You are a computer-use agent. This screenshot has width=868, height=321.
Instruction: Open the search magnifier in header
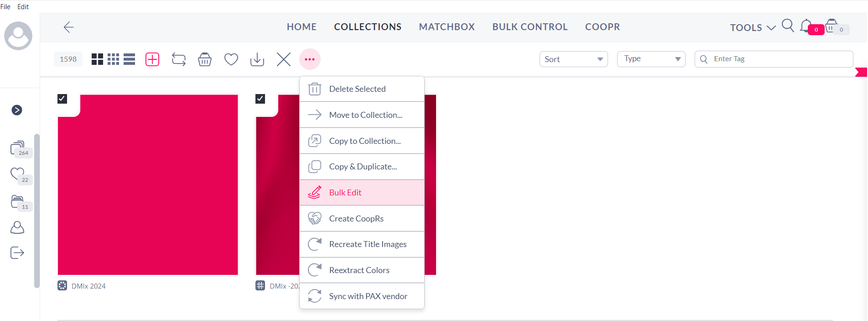(788, 26)
